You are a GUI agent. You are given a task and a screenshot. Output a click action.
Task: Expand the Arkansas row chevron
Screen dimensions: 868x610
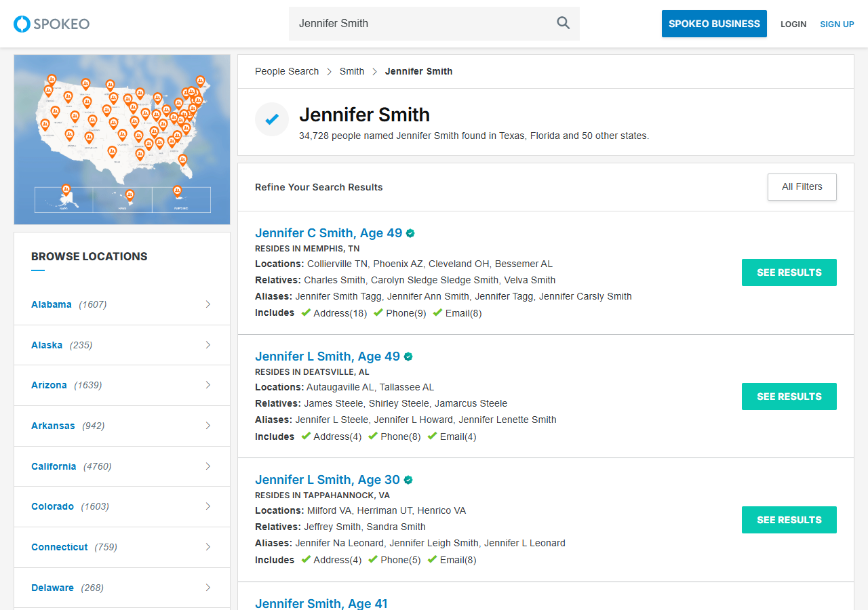click(208, 426)
